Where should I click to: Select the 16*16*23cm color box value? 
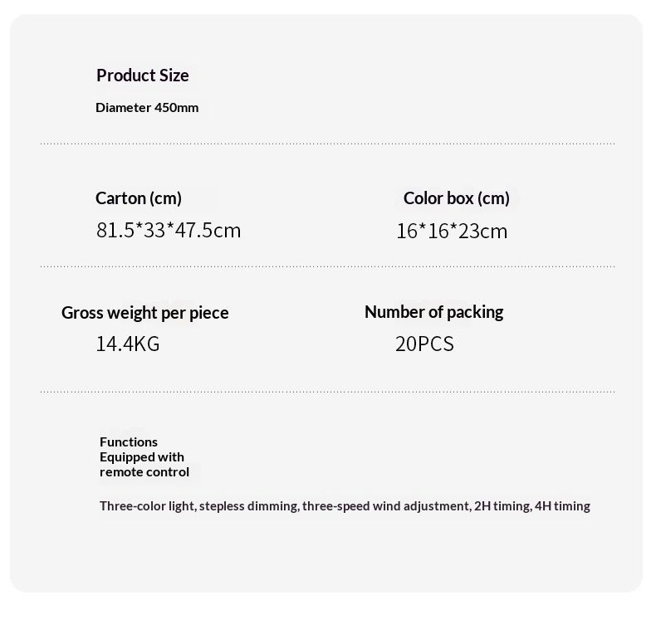[452, 231]
